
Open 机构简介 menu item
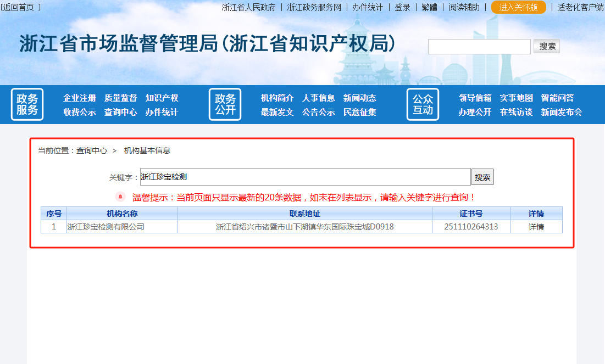(277, 98)
